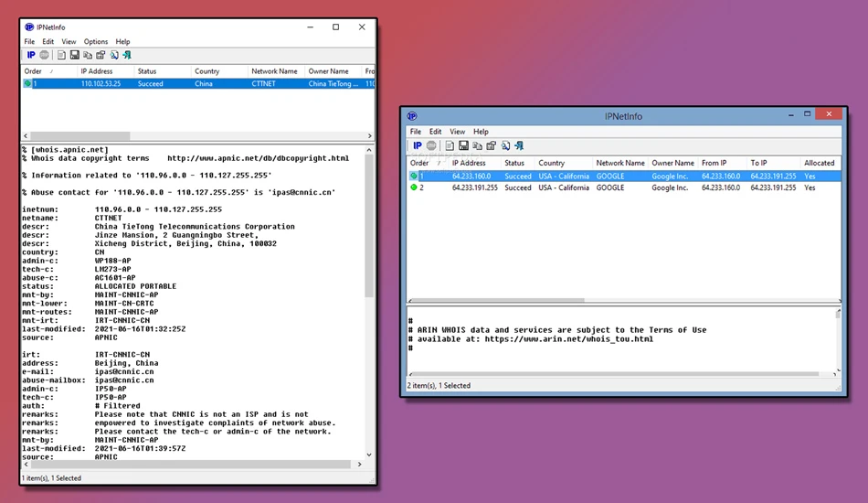Click the Exit icon in right window toolbar
Screen dimensions: 868x503
(519, 145)
